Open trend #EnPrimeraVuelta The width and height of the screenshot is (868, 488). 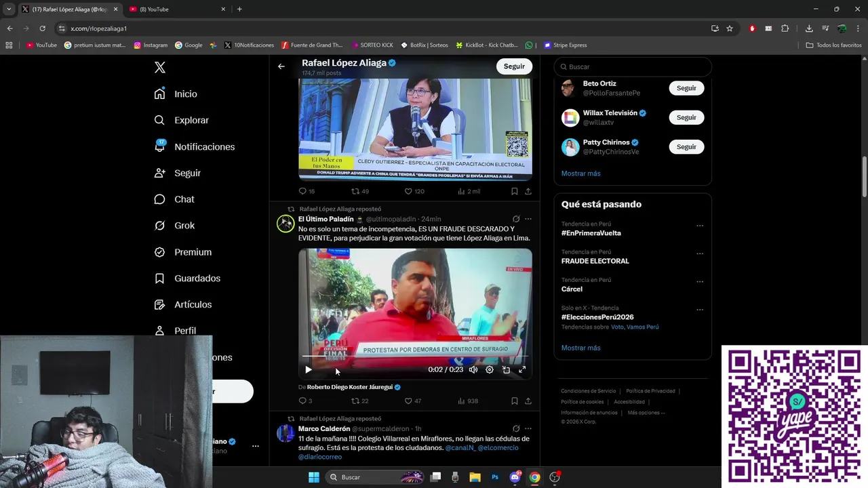click(591, 233)
